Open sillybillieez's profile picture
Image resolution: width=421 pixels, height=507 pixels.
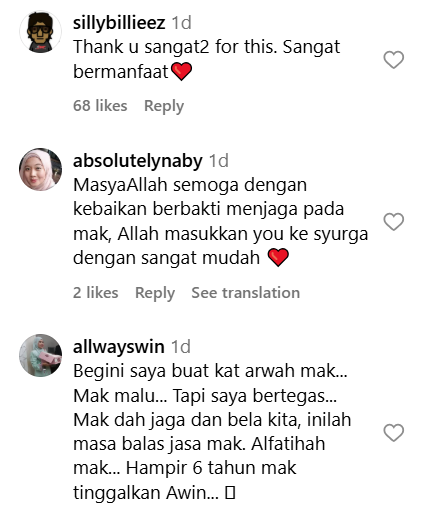(40, 32)
